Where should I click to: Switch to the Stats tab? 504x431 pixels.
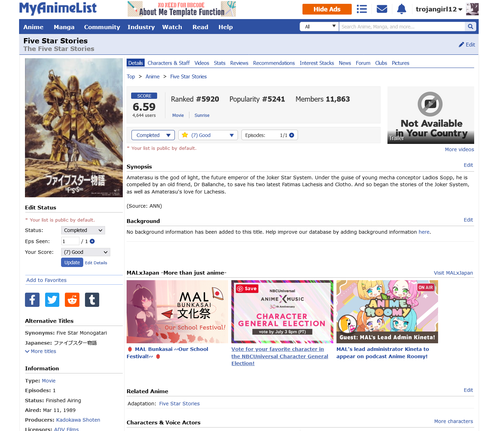pyautogui.click(x=220, y=63)
